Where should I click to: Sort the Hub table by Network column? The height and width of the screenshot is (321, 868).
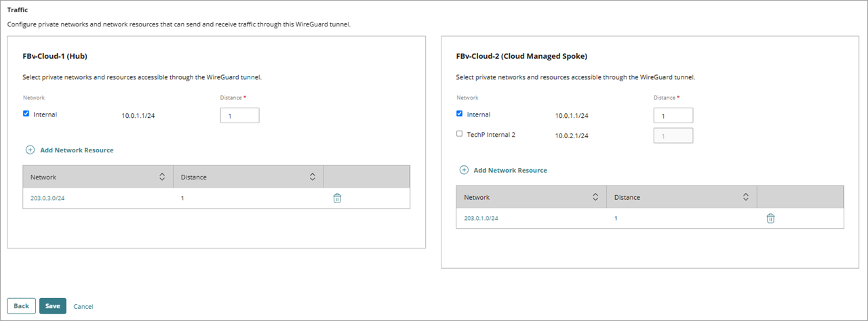tap(162, 177)
